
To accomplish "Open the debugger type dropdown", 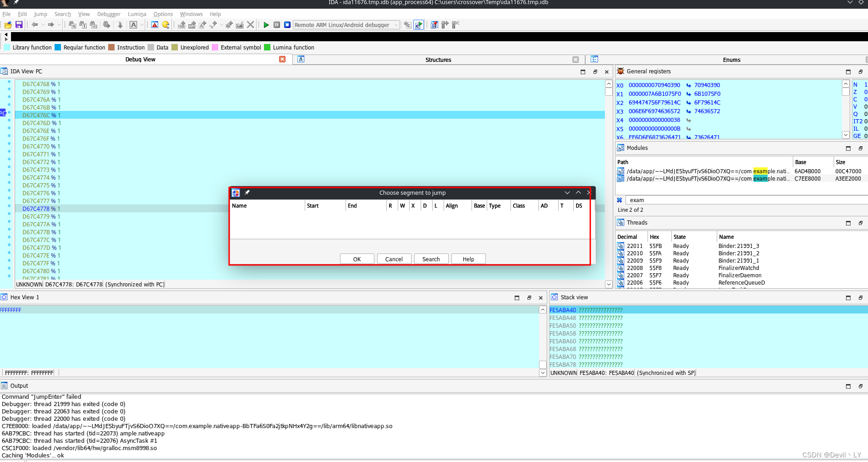I will pos(346,25).
